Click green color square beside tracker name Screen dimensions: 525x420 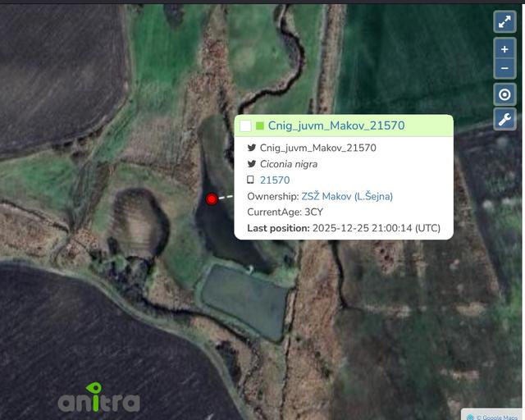pos(260,126)
